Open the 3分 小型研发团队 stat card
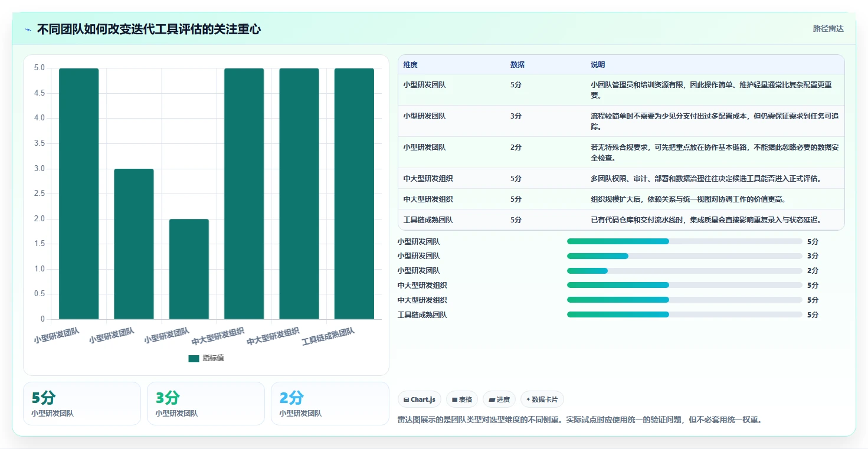This screenshot has width=868, height=449. [x=206, y=404]
